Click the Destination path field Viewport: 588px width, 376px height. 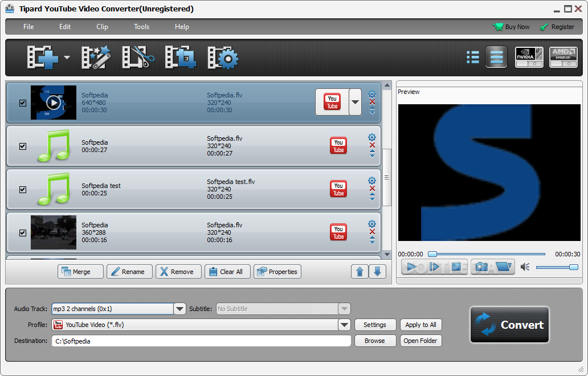point(201,341)
